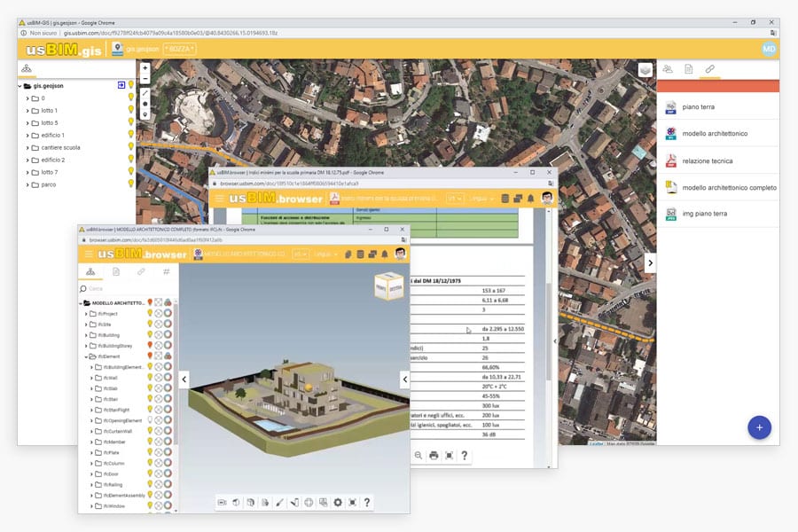This screenshot has width=798, height=532.
Task: Click the blue import arrow beside gis.geojson
Action: tap(121, 85)
